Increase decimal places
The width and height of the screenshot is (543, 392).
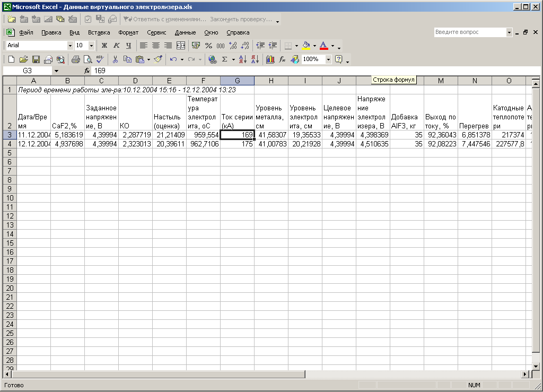233,46
